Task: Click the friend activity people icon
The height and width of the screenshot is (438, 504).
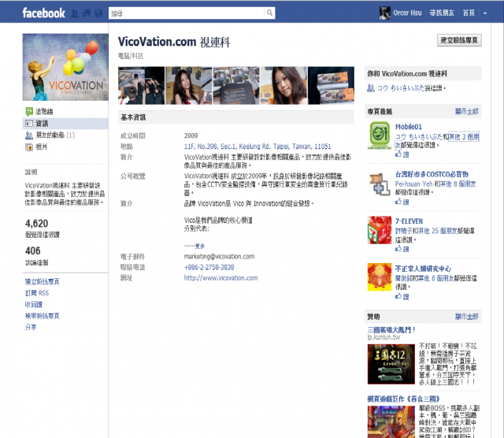Action: click(29, 135)
